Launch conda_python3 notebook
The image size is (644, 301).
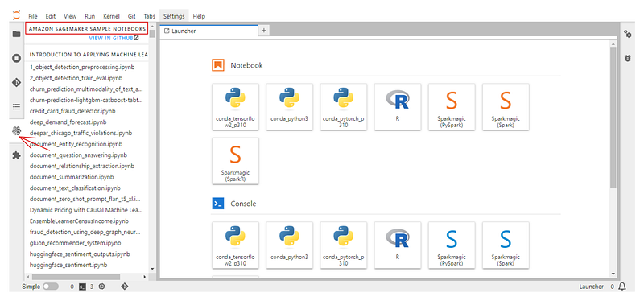point(290,107)
